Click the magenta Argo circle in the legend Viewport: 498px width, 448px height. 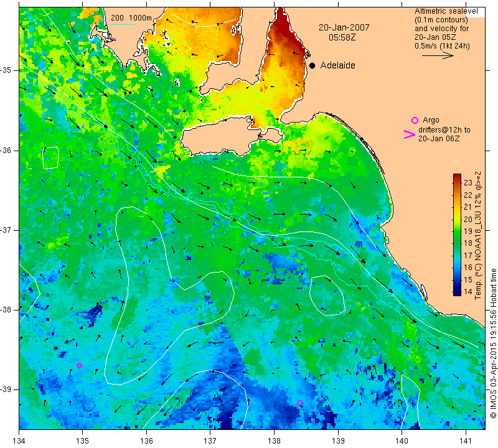[x=415, y=120]
